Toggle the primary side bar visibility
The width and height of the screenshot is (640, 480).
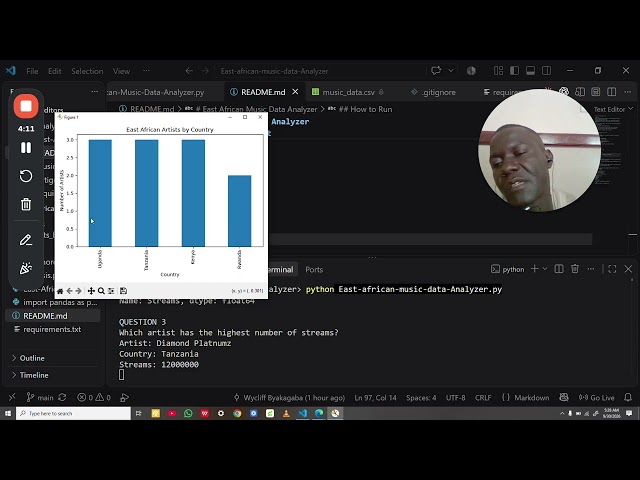[x=514, y=71]
